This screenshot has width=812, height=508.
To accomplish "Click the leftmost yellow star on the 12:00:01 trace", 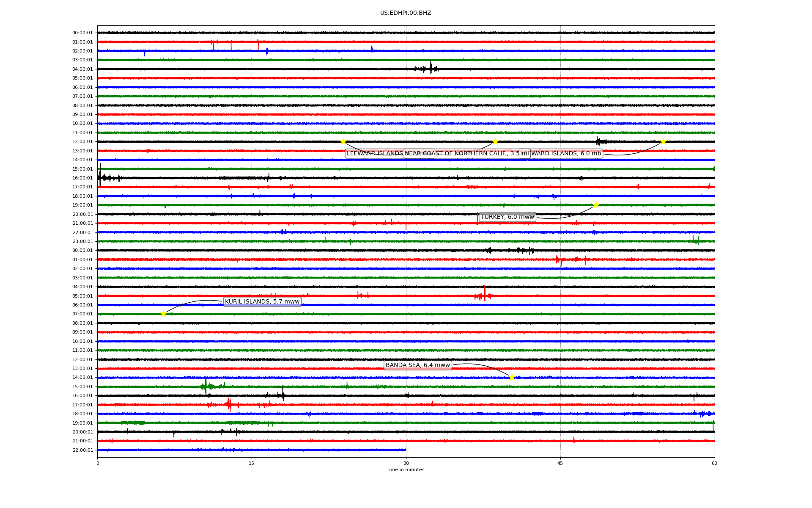I will [343, 141].
